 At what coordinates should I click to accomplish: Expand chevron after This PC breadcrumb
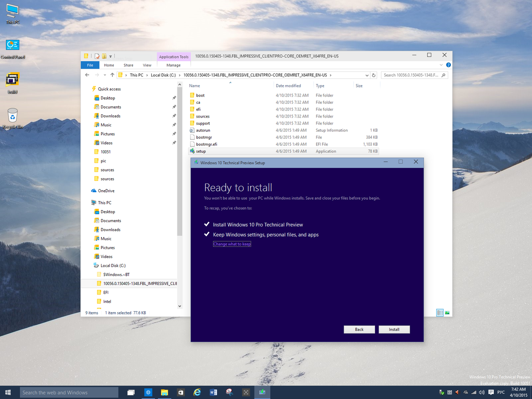coord(147,75)
